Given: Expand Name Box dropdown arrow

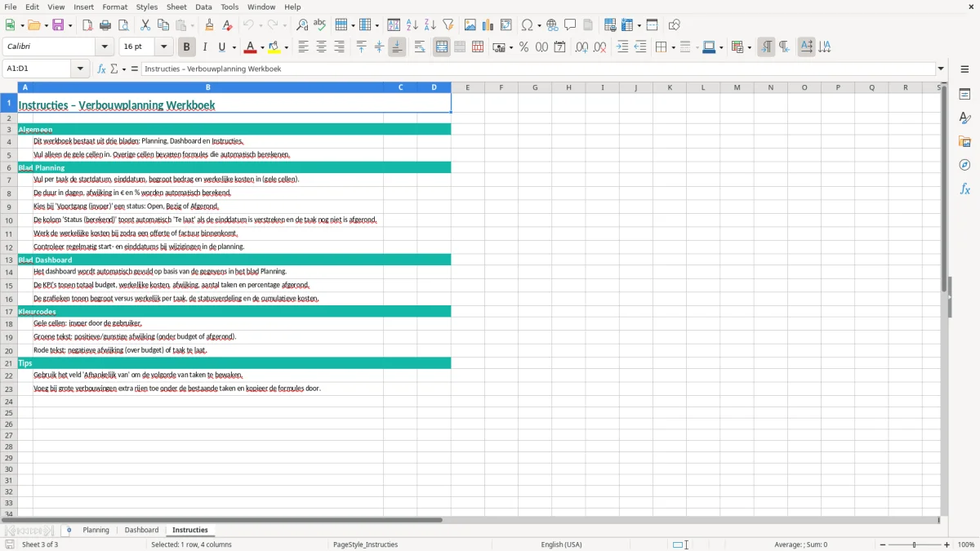Looking at the screenshot, I should [80, 69].
